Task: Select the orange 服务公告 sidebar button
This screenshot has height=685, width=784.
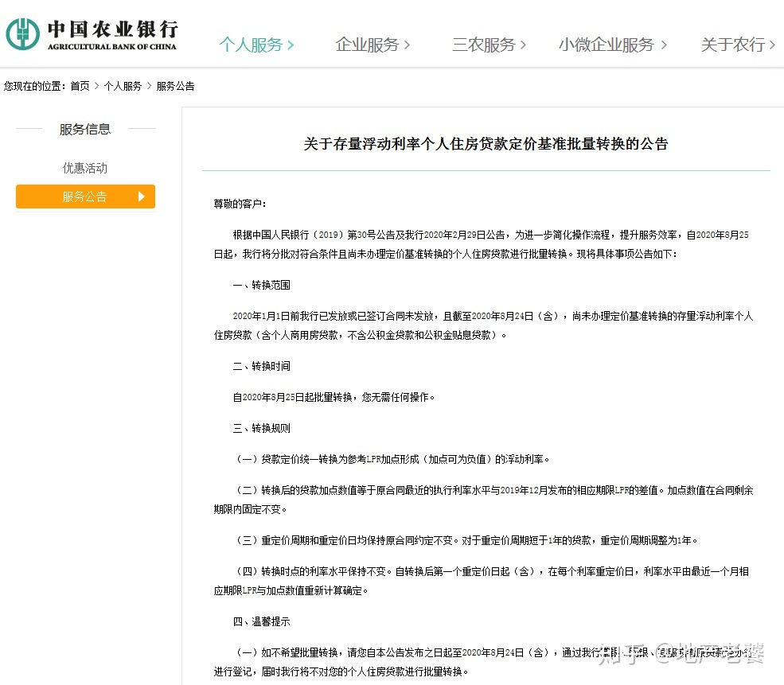Action: [x=85, y=197]
